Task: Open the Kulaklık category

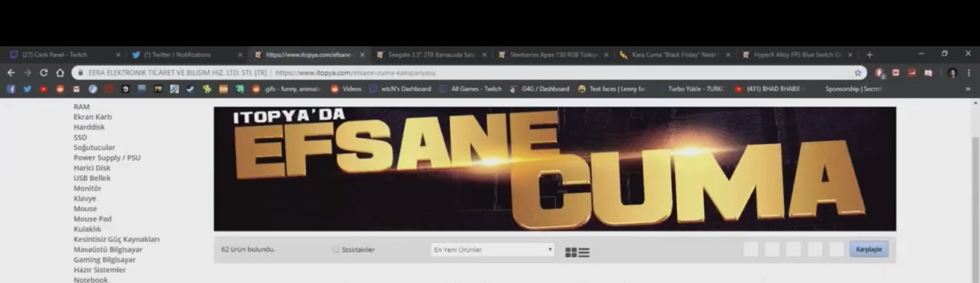Action: [x=87, y=229]
